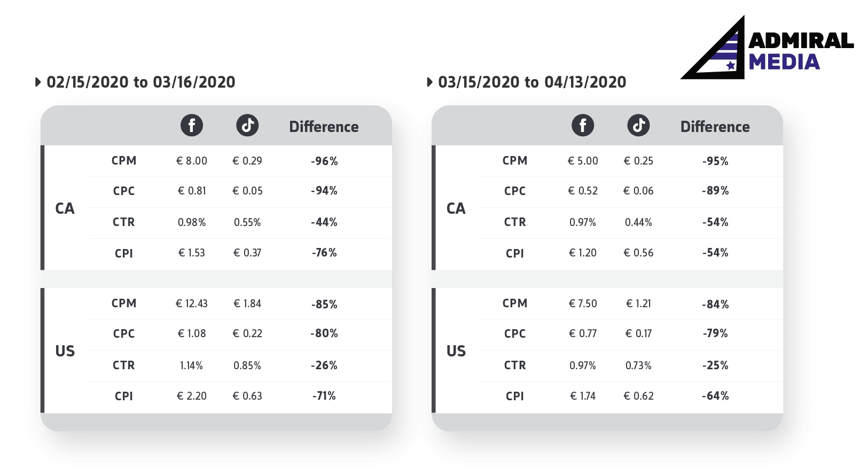Select the Difference header in the left table

tap(324, 127)
